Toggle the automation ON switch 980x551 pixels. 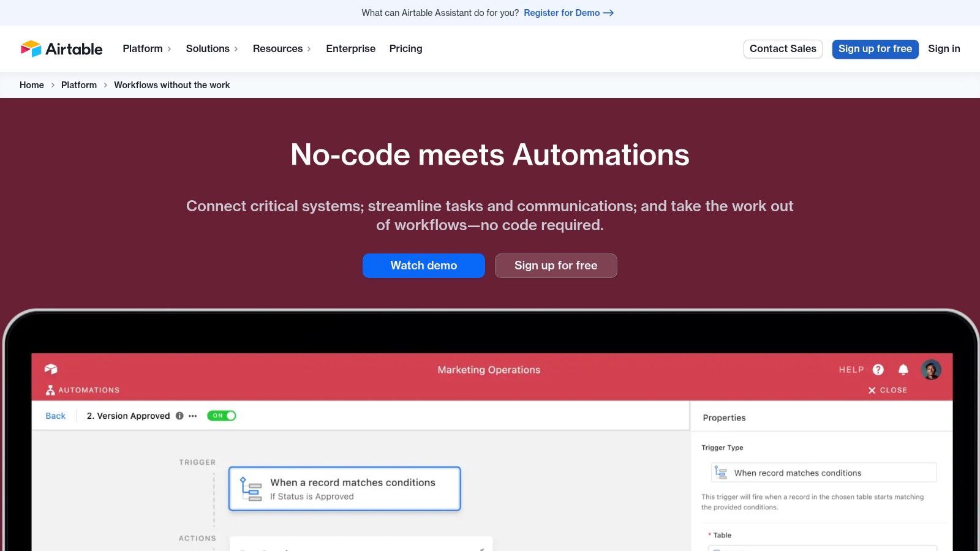tap(222, 416)
